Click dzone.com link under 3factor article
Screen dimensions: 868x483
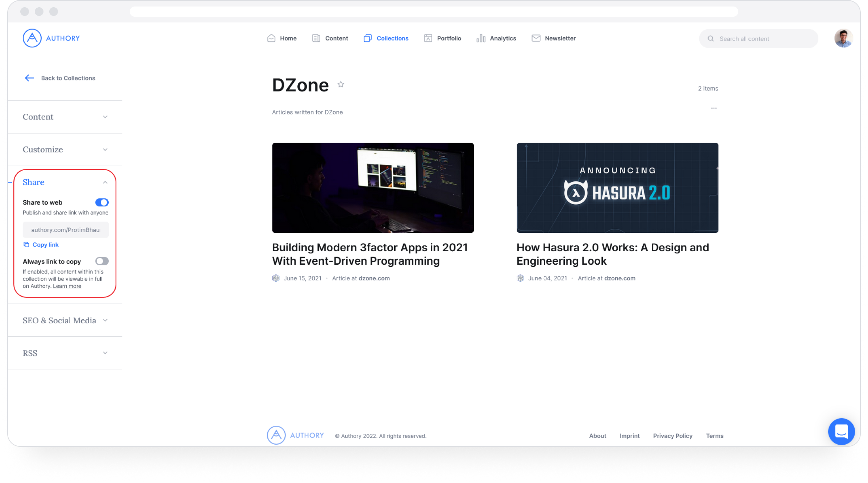[x=374, y=278]
